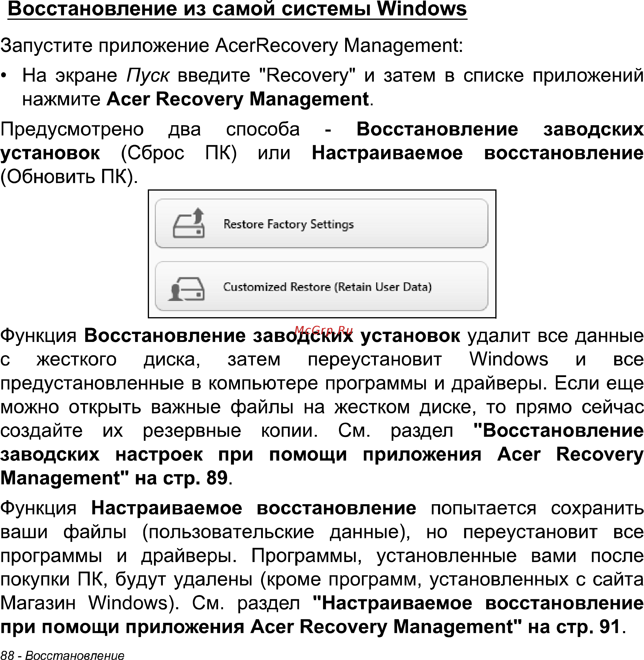The width and height of the screenshot is (644, 660).
Task: Click cross-reference ending "на стр. 89"
Action: tap(322, 454)
